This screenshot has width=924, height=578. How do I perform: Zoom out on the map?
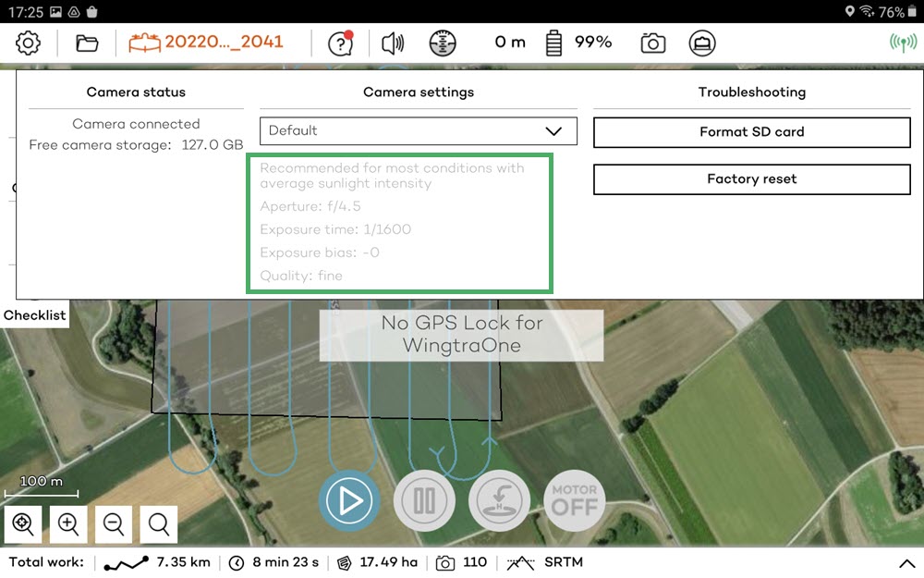tap(114, 524)
